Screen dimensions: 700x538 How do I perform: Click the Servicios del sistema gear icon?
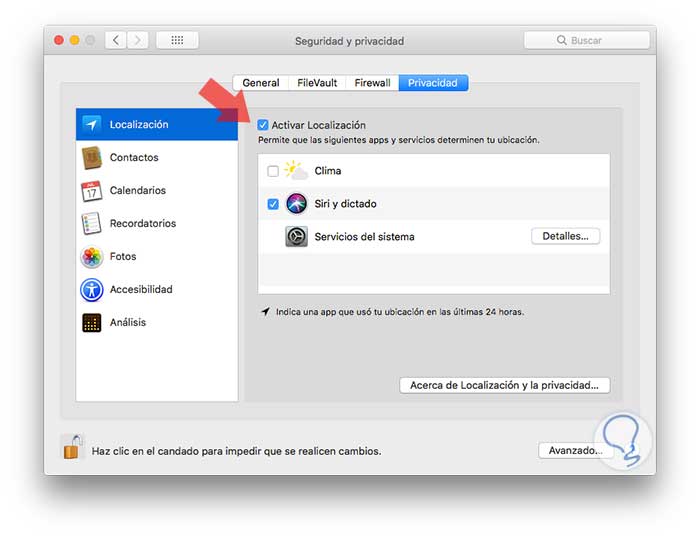tap(296, 237)
